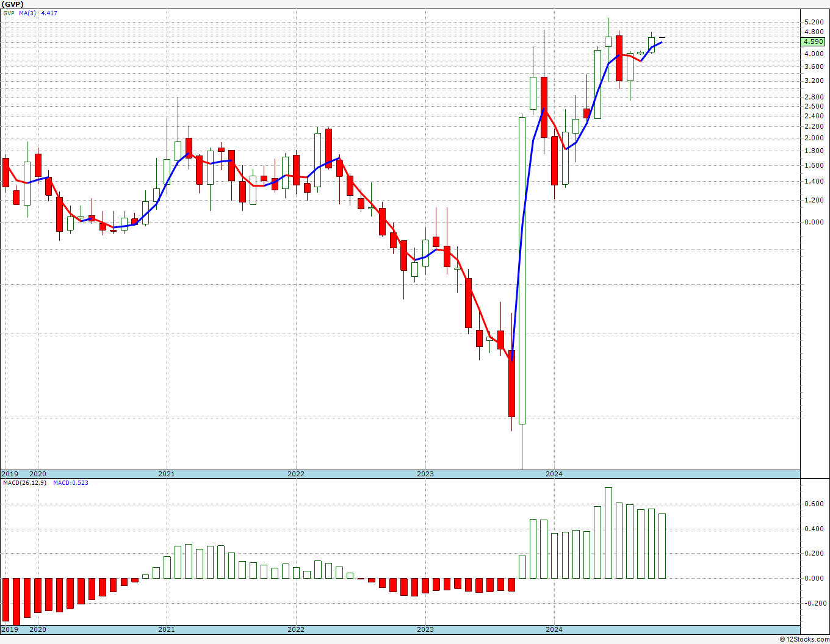Click the 2.000 price axis label

pos(814,138)
